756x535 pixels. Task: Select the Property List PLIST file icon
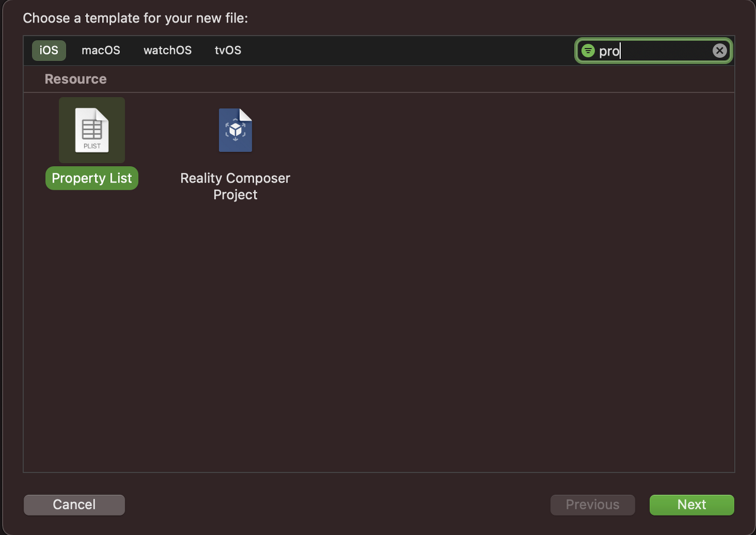pyautogui.click(x=92, y=130)
